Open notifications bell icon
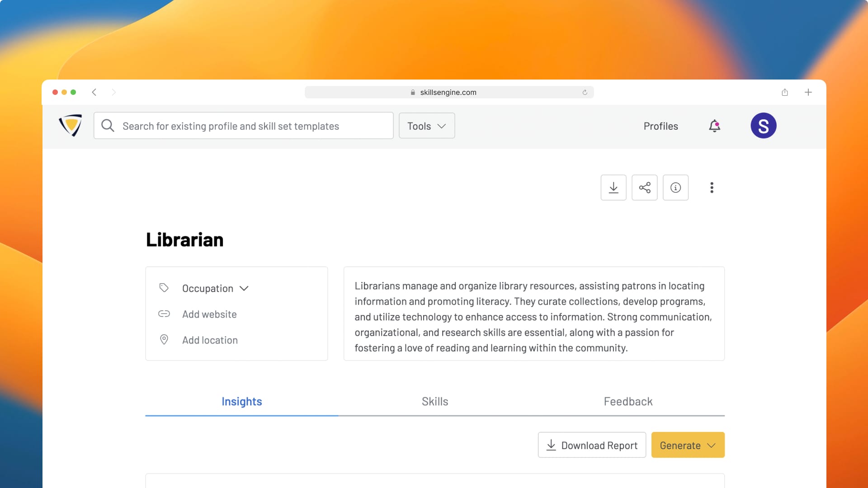The height and width of the screenshot is (488, 868). point(714,126)
